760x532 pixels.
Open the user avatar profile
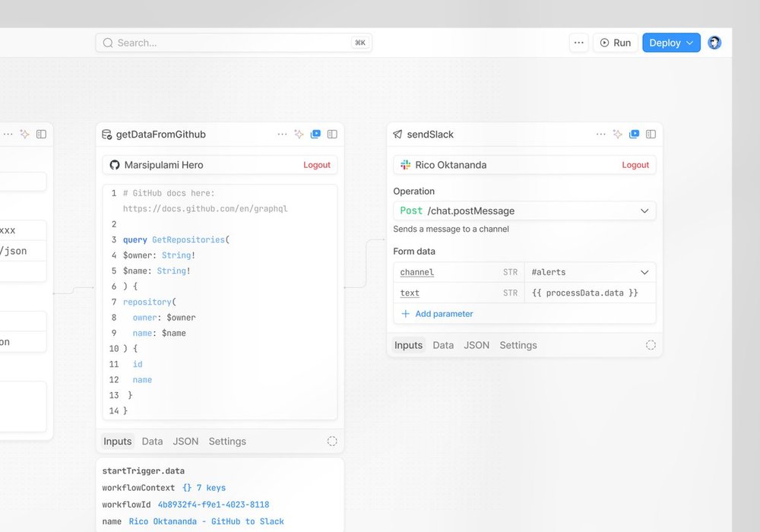click(714, 43)
